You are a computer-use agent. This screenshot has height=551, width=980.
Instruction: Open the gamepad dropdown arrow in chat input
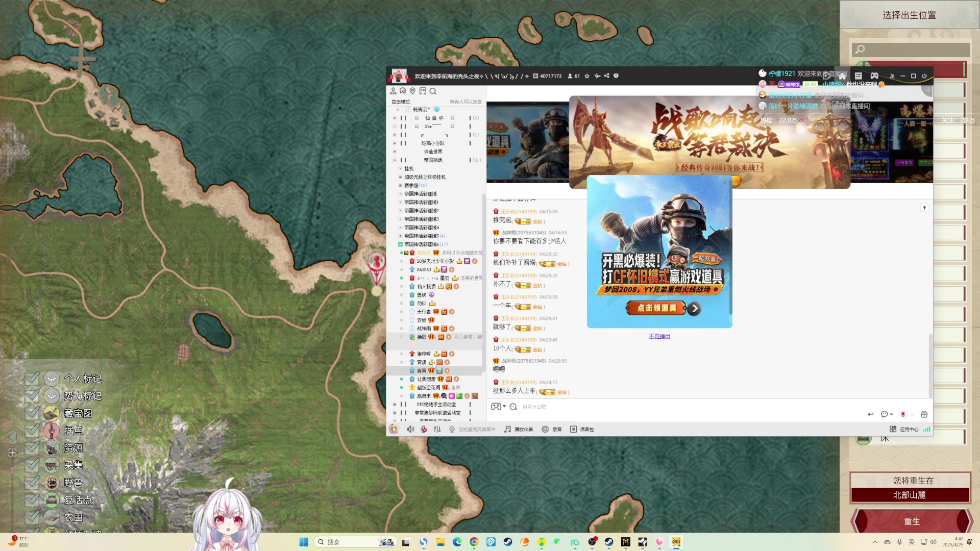(504, 407)
